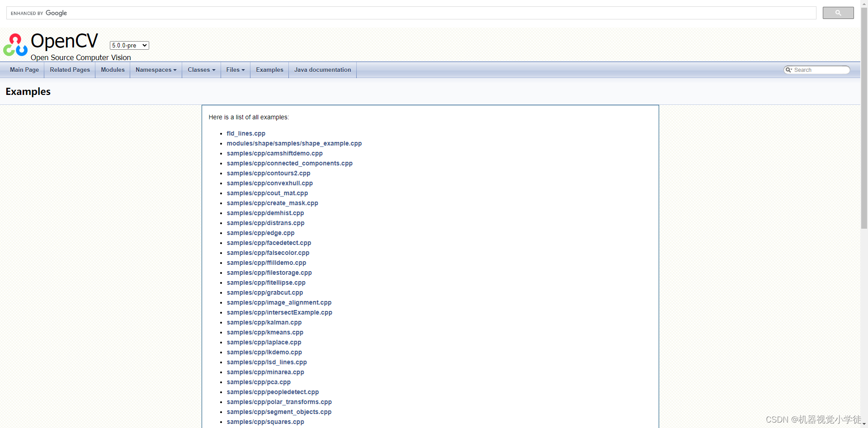Open connected_components.cpp example
The height and width of the screenshot is (428, 868).
[290, 163]
